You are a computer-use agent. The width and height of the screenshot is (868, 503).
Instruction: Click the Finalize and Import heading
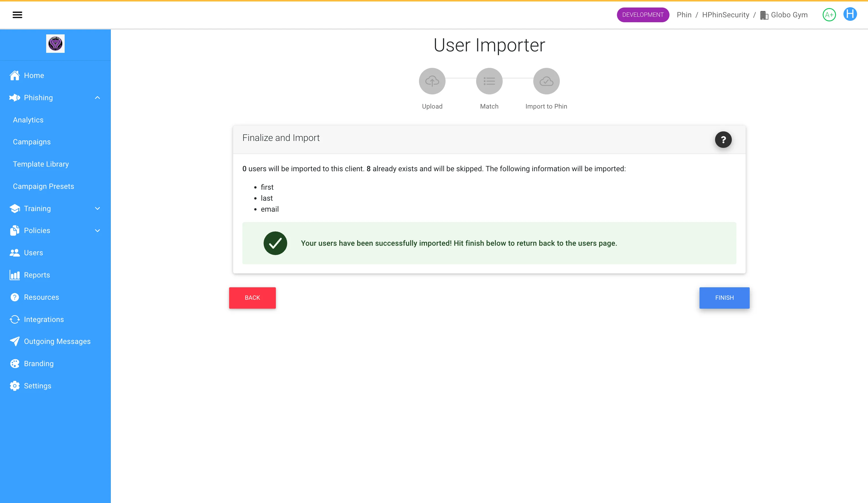coord(281,138)
